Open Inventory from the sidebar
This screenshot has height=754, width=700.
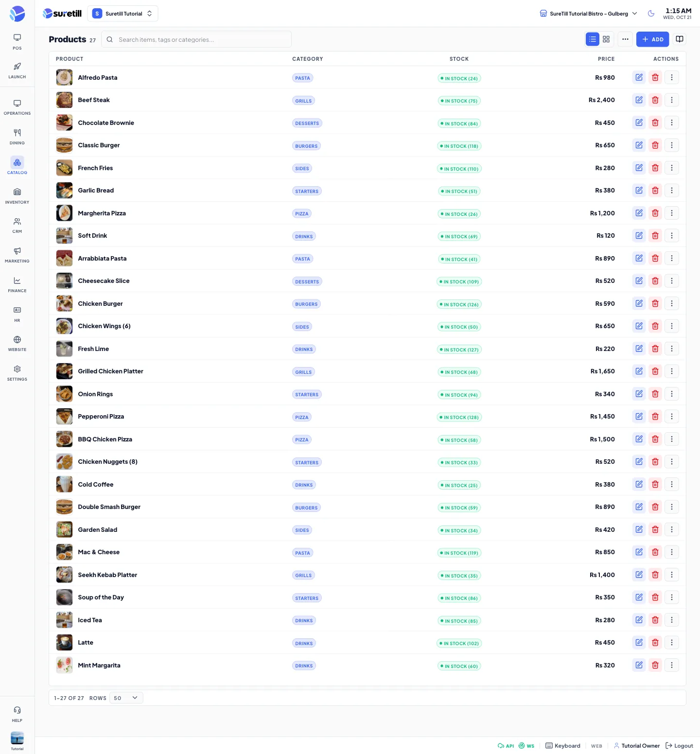[17, 196]
